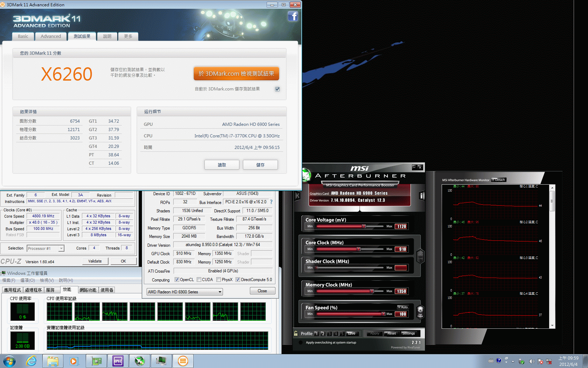
Task: Switch to the Advanced tab in 3DMark
Action: (x=51, y=36)
